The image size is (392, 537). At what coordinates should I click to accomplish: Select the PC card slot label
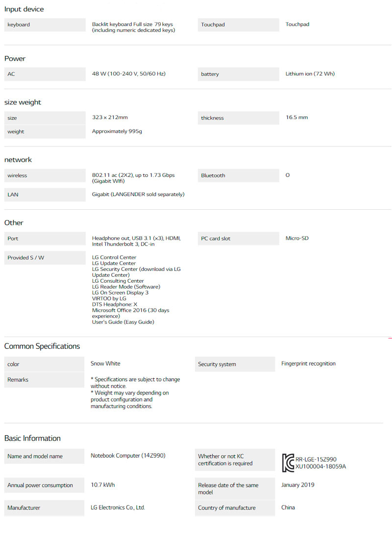point(238,239)
